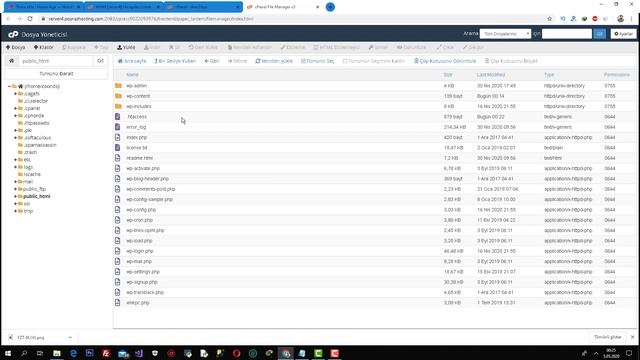Expand the .softaculous tree folder
640x360 pixels.
point(16,138)
